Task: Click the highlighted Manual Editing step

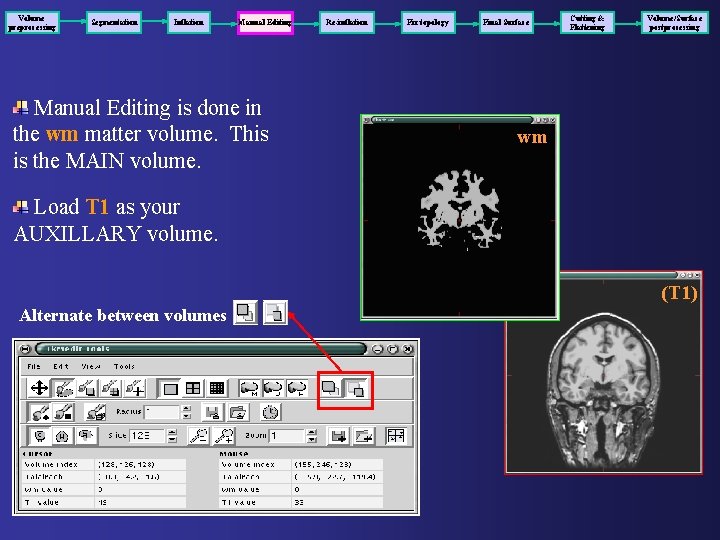Action: pyautogui.click(x=265, y=22)
